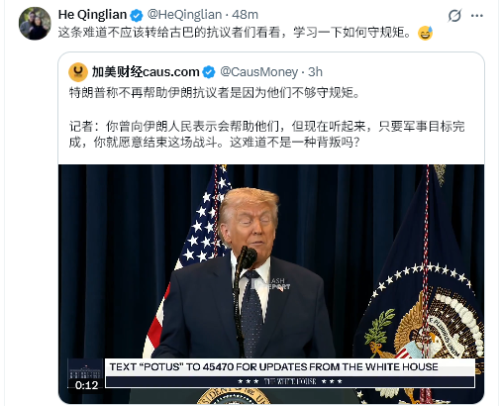
Task: Open Grok explain icon on the tweet
Action: point(454,15)
